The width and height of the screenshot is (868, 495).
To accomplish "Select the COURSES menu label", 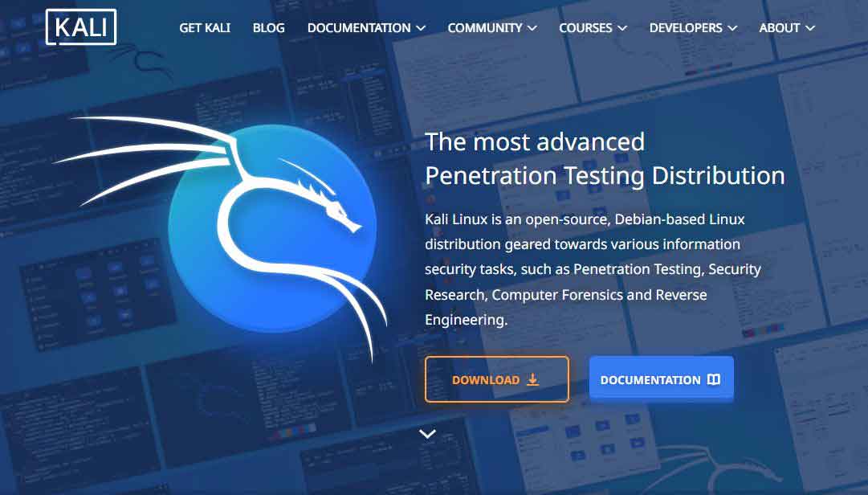I will (585, 27).
